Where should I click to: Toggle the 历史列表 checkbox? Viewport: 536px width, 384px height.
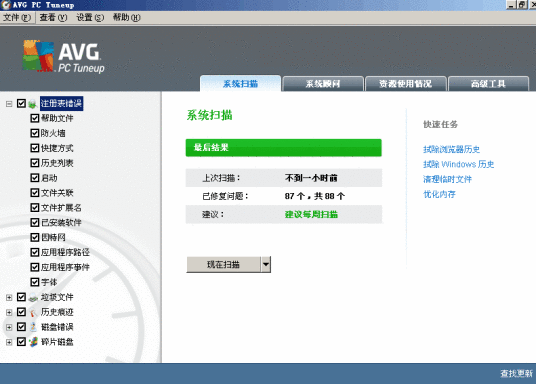click(35, 163)
